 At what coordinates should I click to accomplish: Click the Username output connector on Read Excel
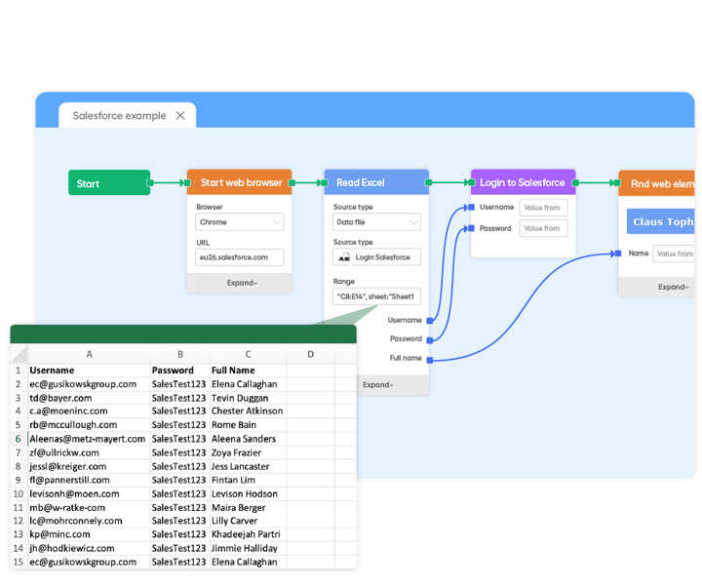[430, 320]
